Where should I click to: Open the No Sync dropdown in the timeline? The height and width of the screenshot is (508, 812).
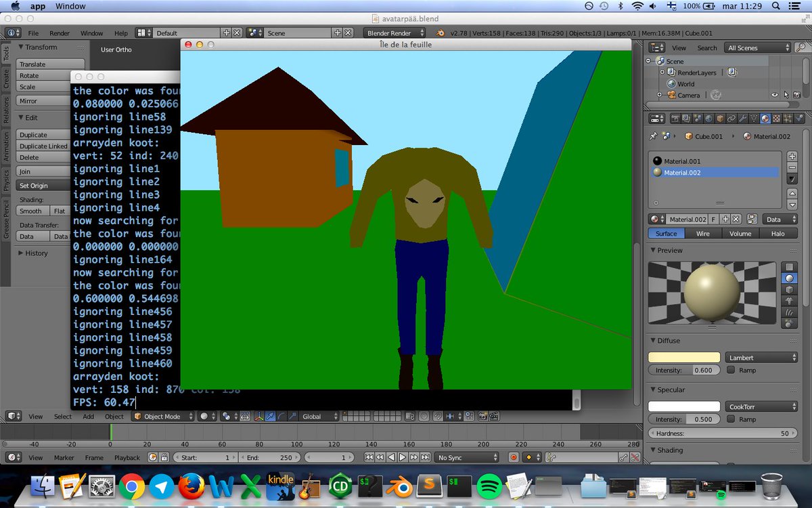tap(466, 458)
